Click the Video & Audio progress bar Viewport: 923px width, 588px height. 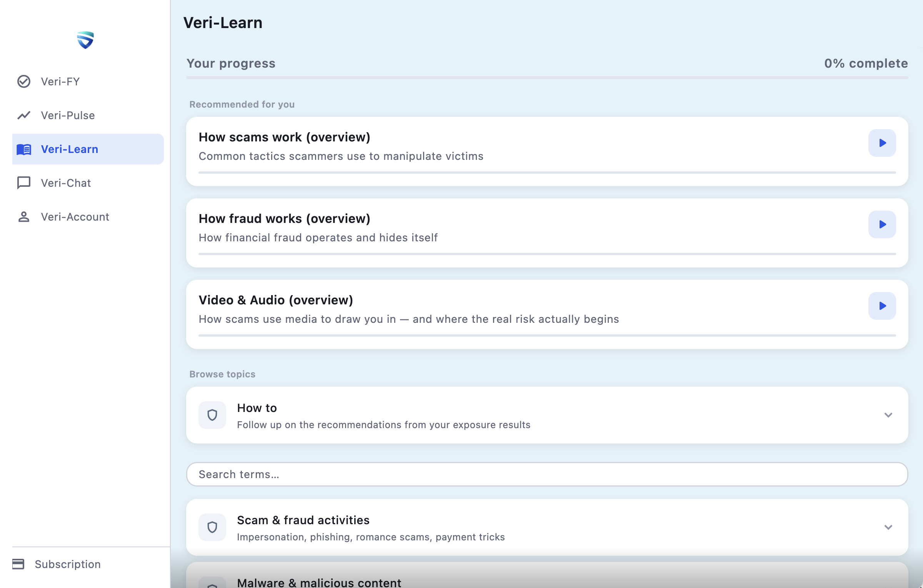(x=547, y=336)
